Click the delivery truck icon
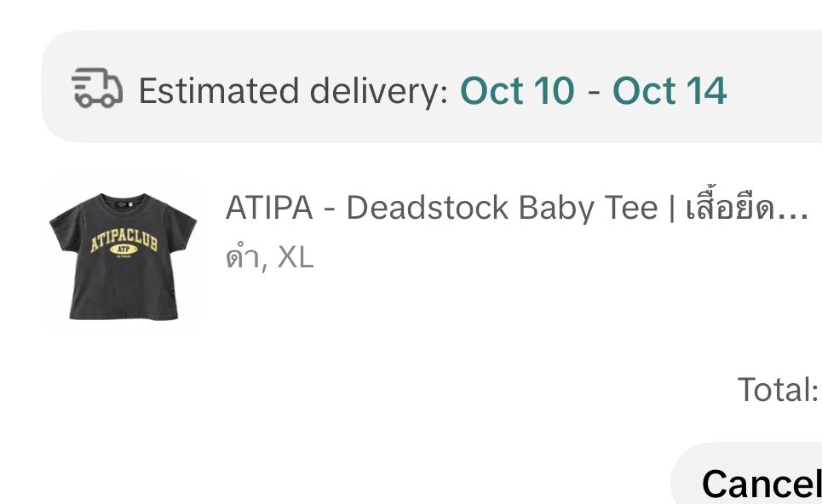 [97, 88]
